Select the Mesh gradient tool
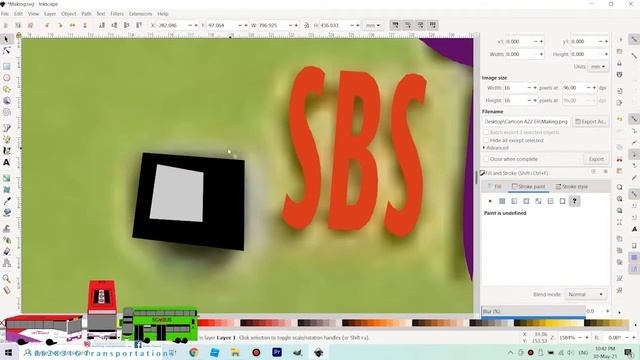This screenshot has width=640, height=360. [x=7, y=190]
